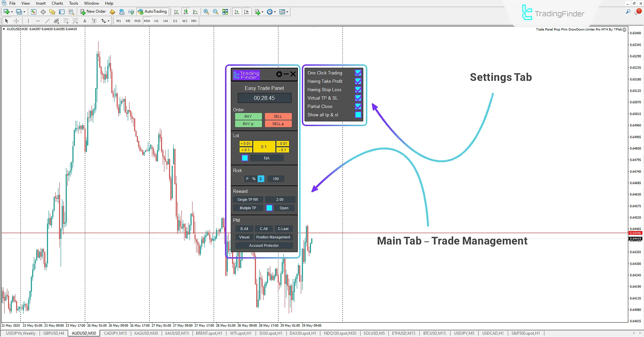Disable the Partial Close option
The width and height of the screenshot is (644, 337).
358,106
